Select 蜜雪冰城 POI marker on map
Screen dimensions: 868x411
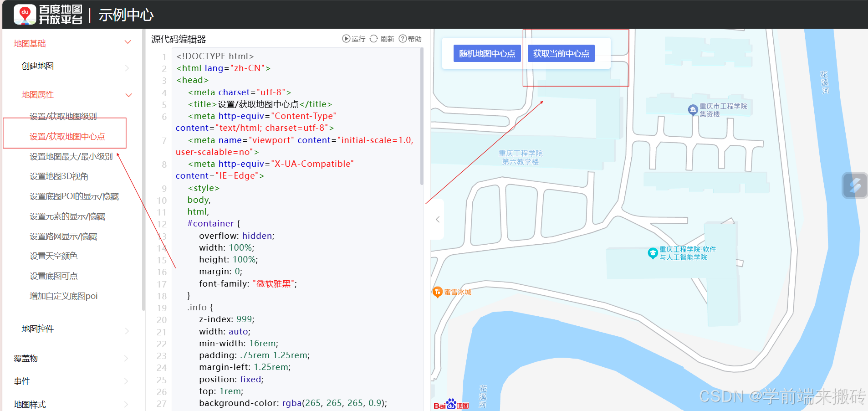[437, 292]
